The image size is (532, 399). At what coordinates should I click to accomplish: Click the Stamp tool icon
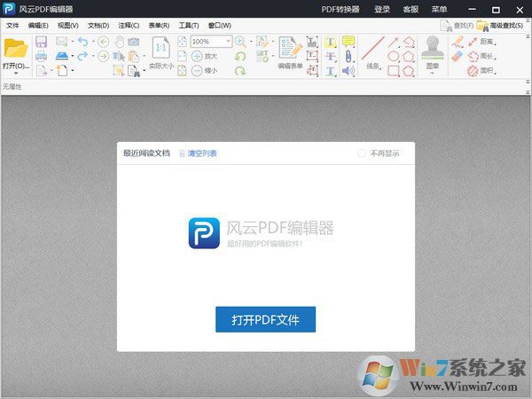(433, 48)
